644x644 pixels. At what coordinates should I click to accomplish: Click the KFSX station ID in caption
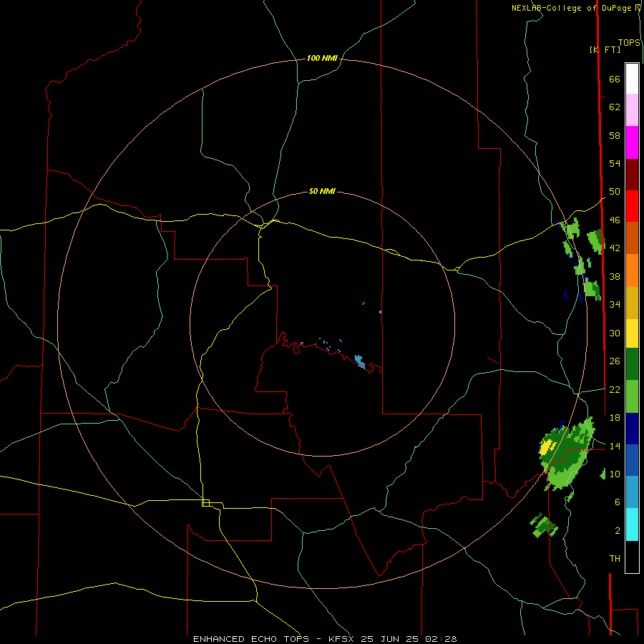(x=341, y=639)
